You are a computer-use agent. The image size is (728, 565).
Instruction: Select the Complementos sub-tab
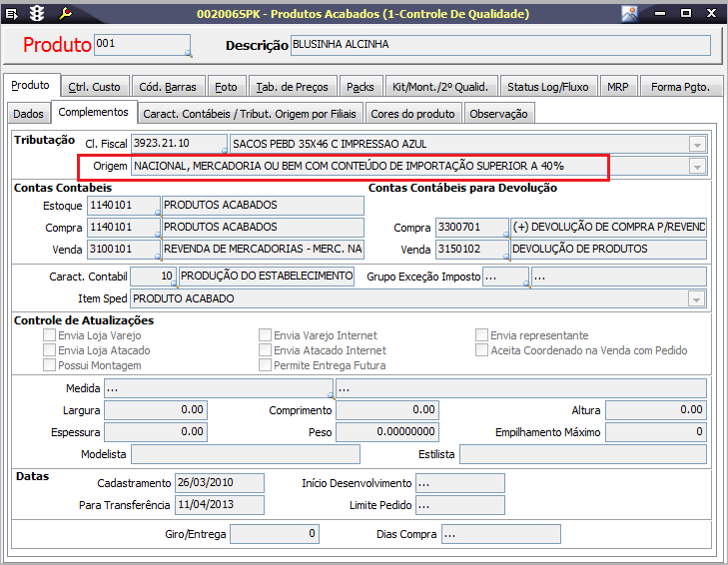(x=93, y=112)
